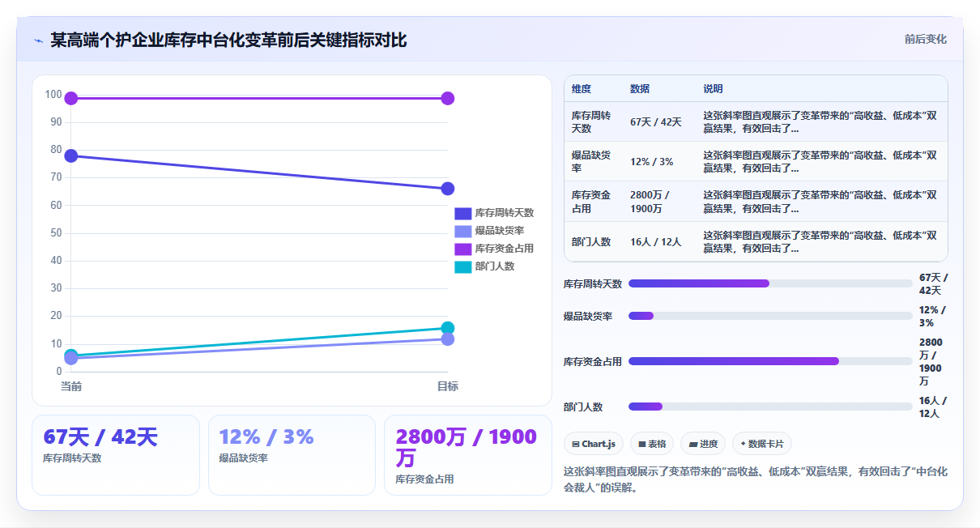Click the 2800万 / 1900万 data card
Viewport: 980px width, 528px height.
[468, 454]
